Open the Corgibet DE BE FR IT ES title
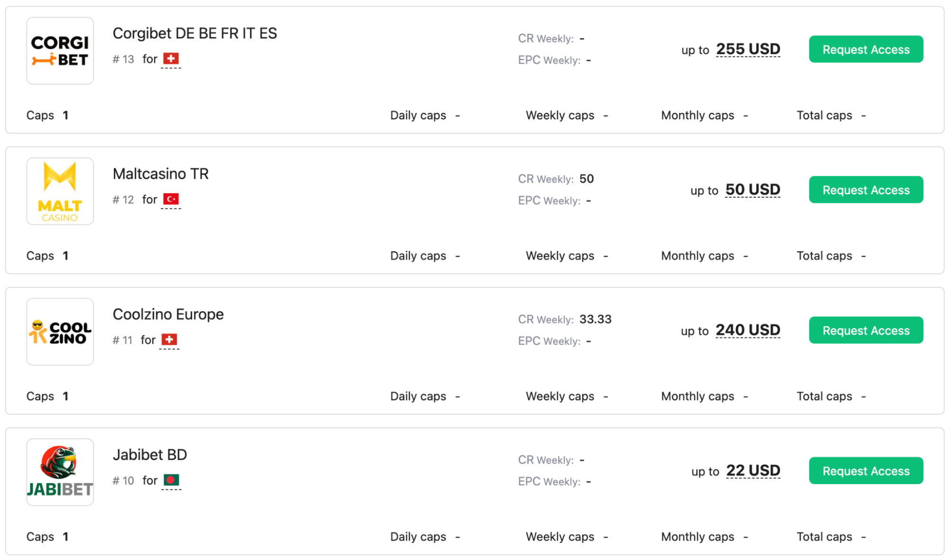Viewport: 948px width, 560px height. pos(194,33)
